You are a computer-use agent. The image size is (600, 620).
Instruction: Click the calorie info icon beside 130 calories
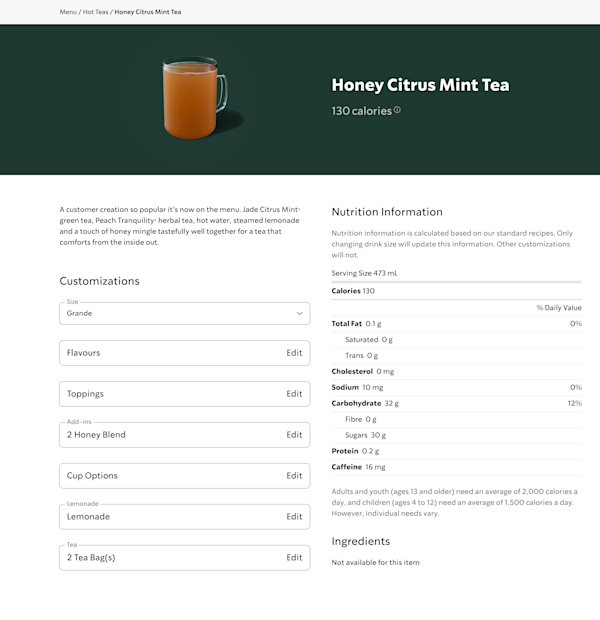click(x=397, y=110)
